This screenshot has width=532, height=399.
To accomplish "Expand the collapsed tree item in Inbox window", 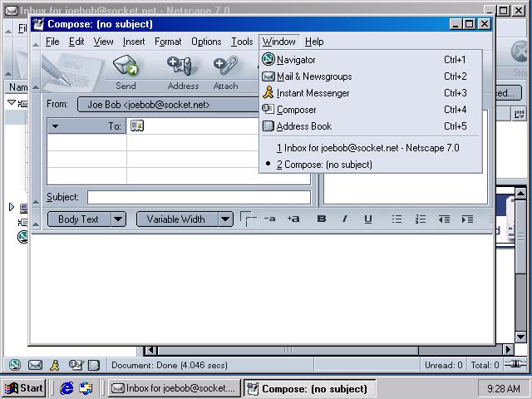I will click(x=12, y=207).
